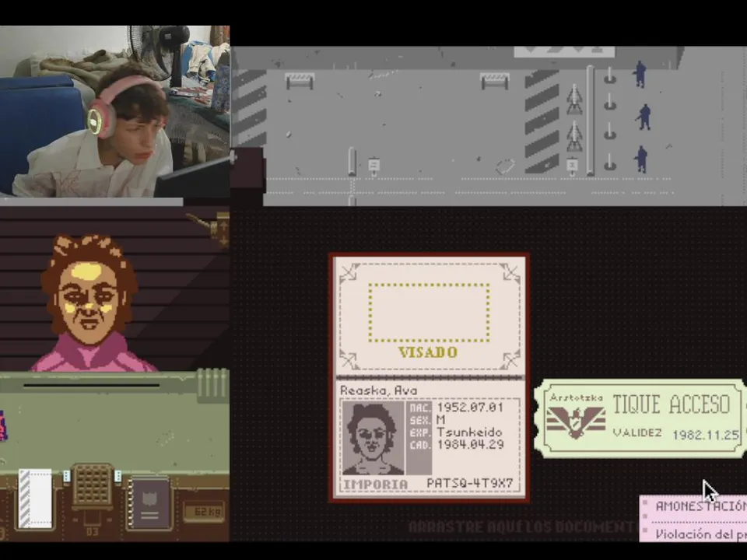Select birth date 1952.07.01
747x560 pixels.
coord(470,408)
